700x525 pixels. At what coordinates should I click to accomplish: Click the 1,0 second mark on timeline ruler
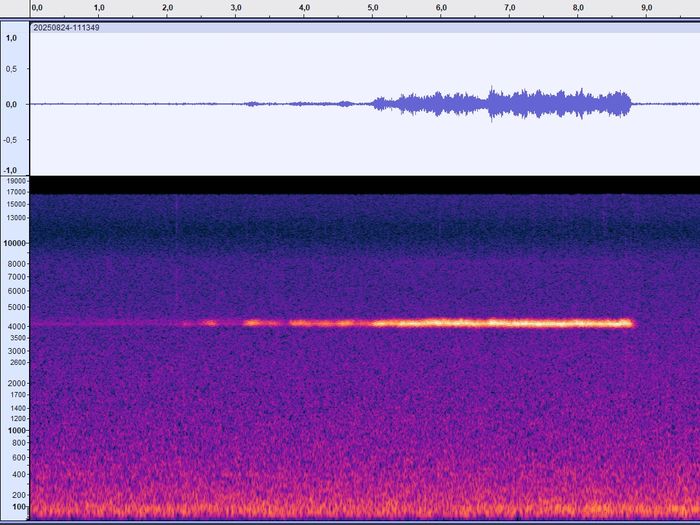point(99,8)
